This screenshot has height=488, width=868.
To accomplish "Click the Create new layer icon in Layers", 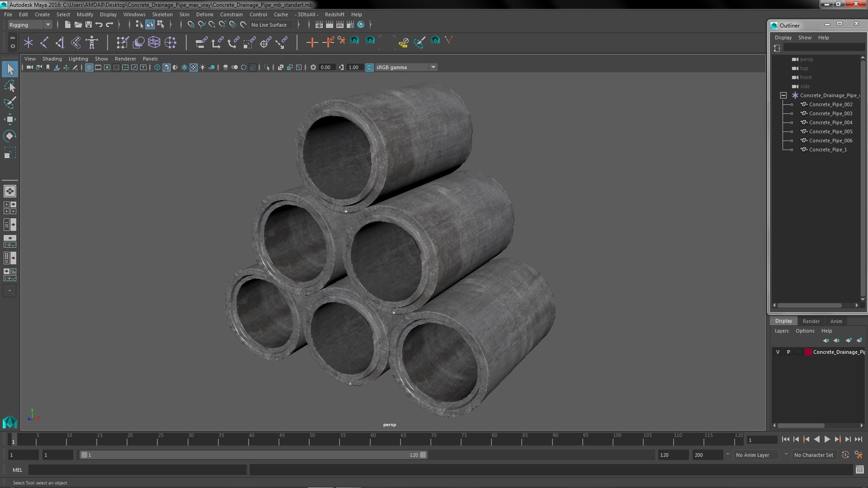I will (x=849, y=340).
